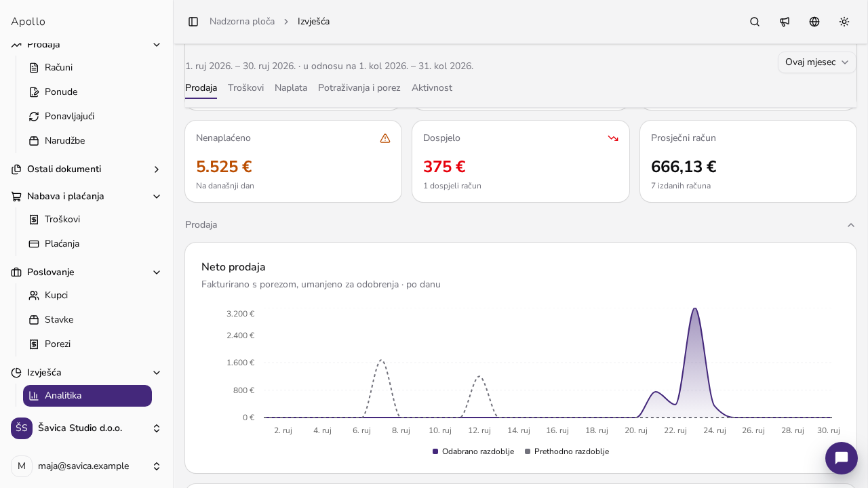Switch theme with the sun icon
Image resolution: width=868 pixels, height=488 pixels.
844,22
